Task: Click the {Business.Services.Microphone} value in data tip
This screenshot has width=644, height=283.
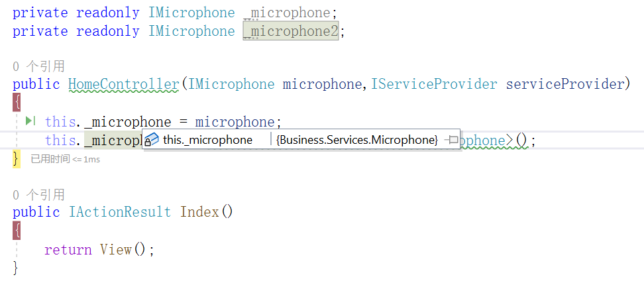Action: coord(357,140)
